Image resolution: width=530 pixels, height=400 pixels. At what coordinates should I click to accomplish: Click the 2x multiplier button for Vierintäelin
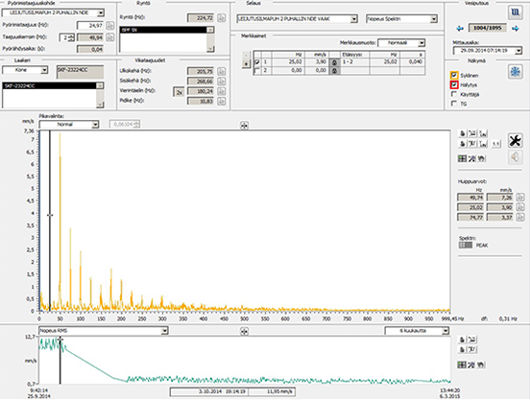(179, 92)
